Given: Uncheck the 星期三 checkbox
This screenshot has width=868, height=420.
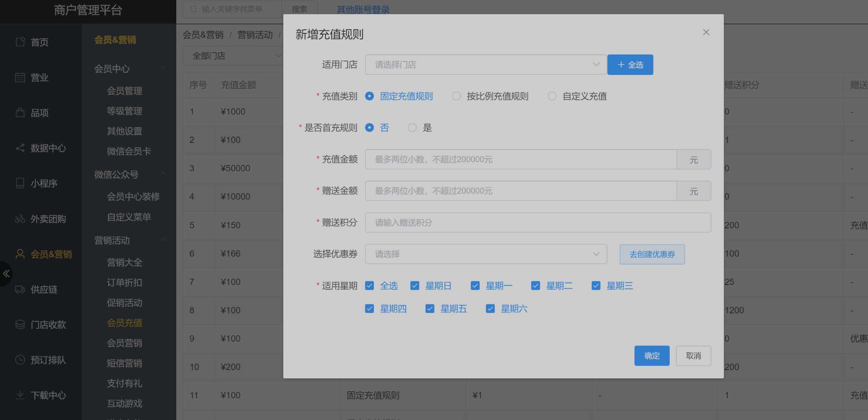Looking at the screenshot, I should pos(596,285).
